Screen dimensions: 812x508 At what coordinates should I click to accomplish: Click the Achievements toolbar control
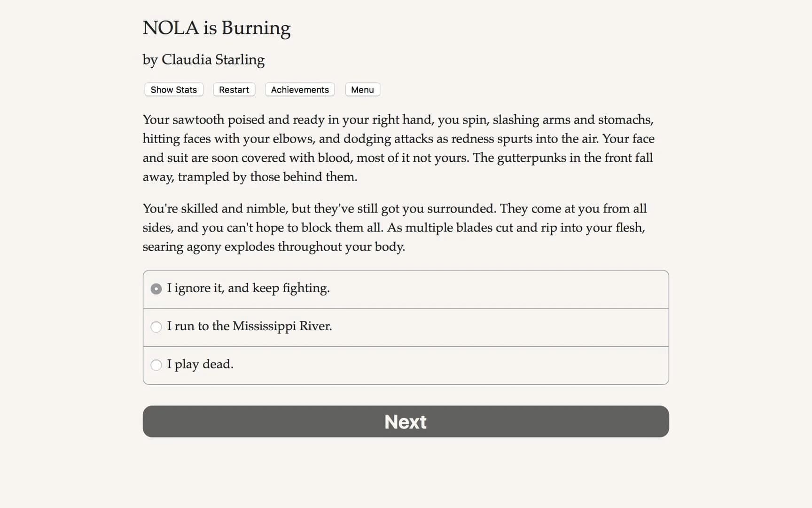point(299,89)
